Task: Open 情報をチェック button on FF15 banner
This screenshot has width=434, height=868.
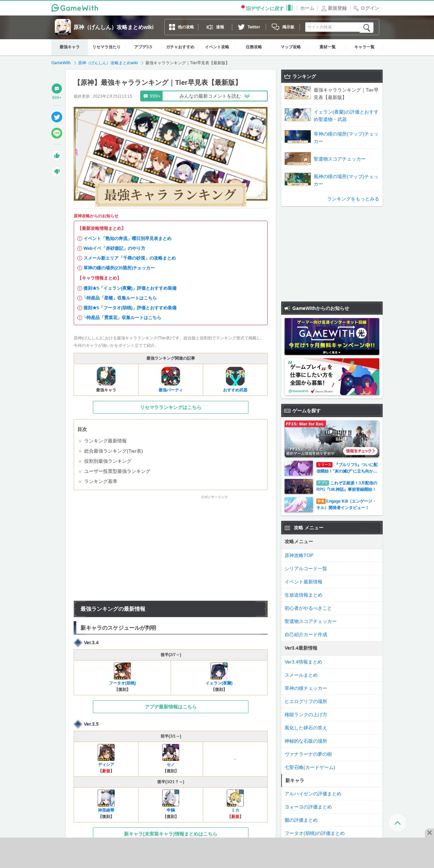Action: pos(360,451)
